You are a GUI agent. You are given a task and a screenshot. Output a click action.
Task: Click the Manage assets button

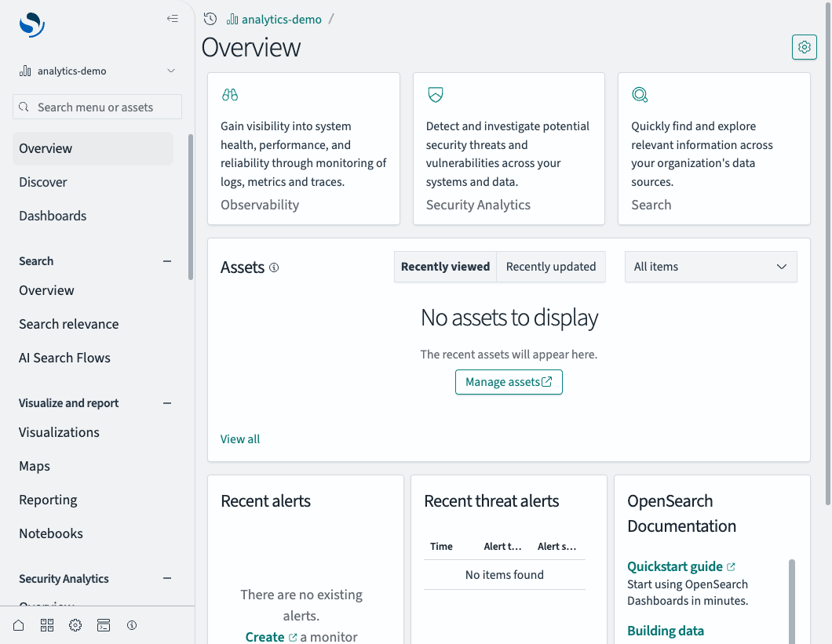tap(509, 382)
